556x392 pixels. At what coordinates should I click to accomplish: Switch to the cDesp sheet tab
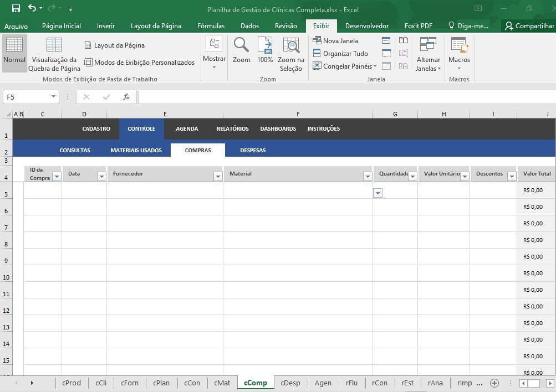[290, 383]
